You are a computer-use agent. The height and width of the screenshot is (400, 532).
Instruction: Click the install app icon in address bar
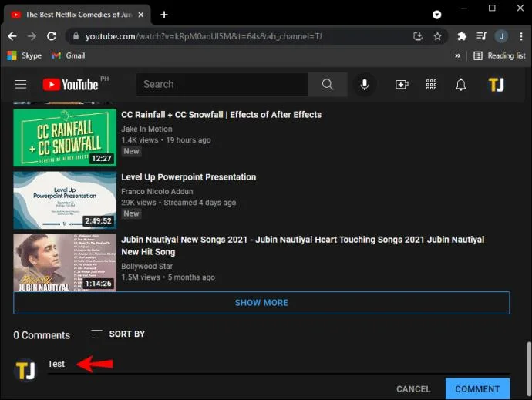click(x=418, y=36)
